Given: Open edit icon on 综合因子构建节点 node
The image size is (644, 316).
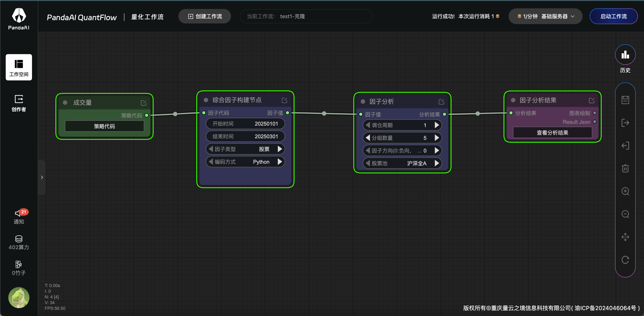Looking at the screenshot, I should (x=285, y=100).
